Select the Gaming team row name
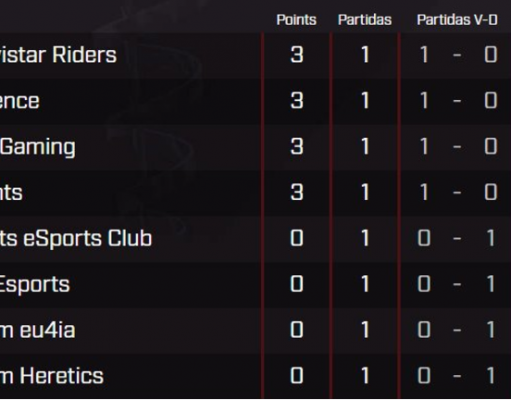This screenshot has width=511, height=400. point(38,147)
